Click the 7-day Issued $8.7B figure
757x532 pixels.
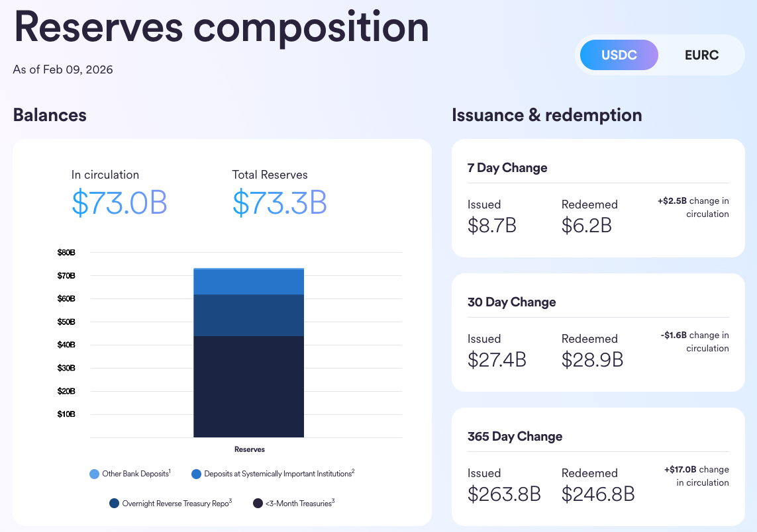(x=491, y=226)
